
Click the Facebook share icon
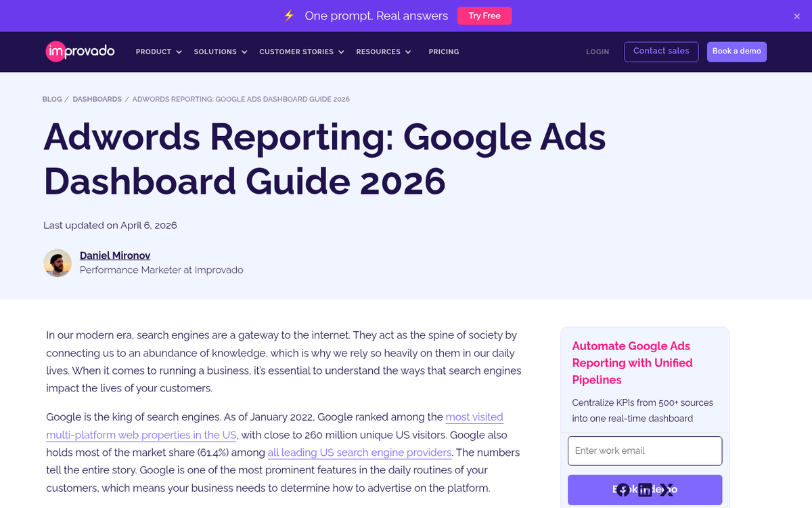click(x=623, y=490)
